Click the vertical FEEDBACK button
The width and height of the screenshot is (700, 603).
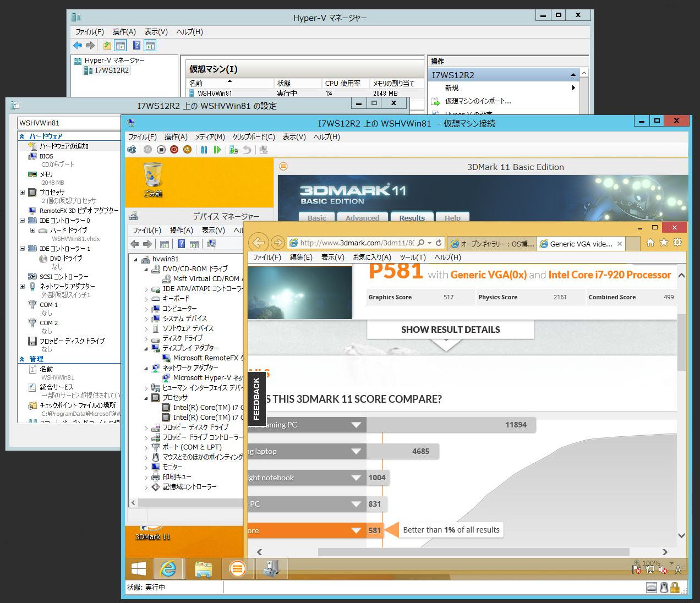tap(256, 399)
